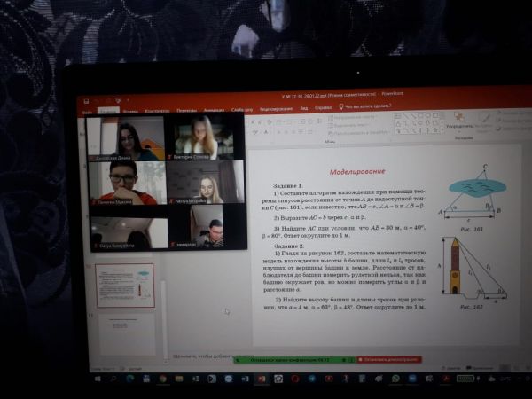This screenshot has width=532, height=399.
Task: Open the Вид ribbon tab
Action: 304,108
